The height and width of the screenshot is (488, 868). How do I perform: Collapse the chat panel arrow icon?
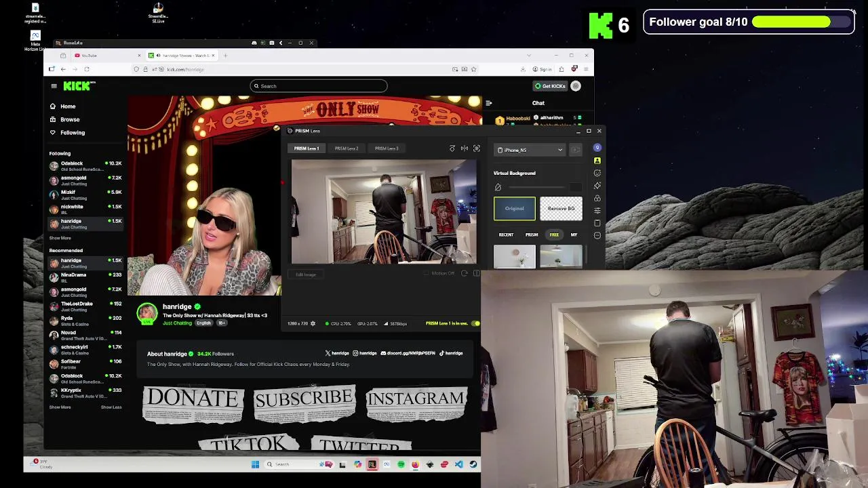click(x=488, y=103)
